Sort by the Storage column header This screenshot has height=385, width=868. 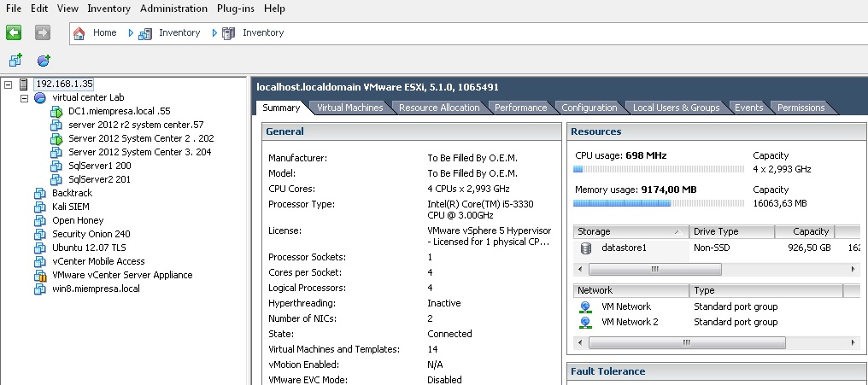coord(630,231)
